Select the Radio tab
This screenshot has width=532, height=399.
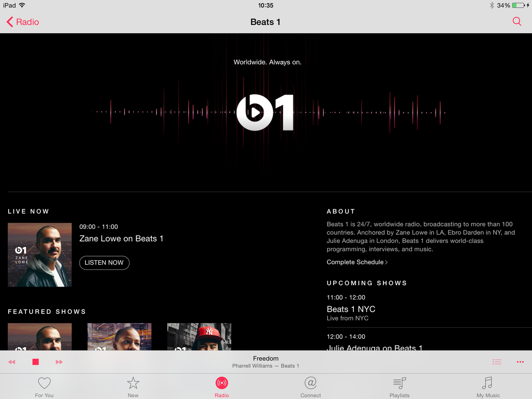(x=221, y=387)
